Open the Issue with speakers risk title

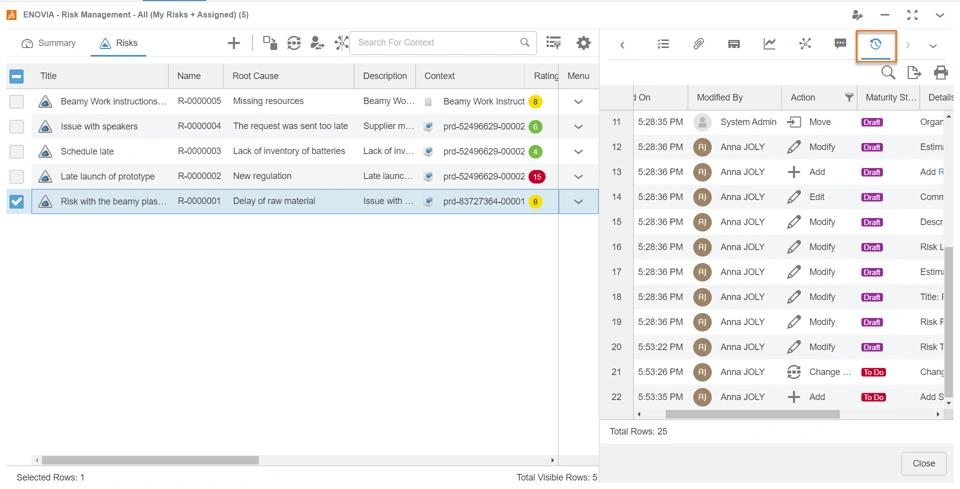point(99,126)
